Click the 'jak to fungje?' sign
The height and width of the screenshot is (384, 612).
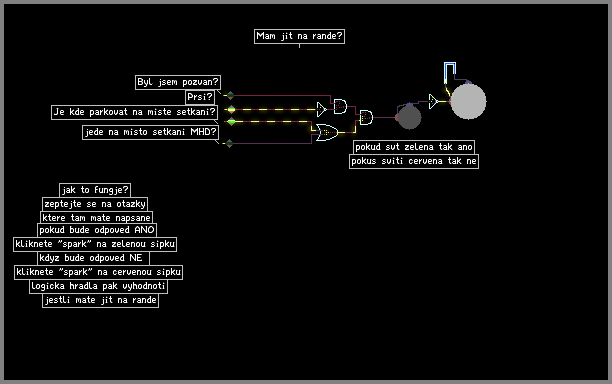pos(95,190)
